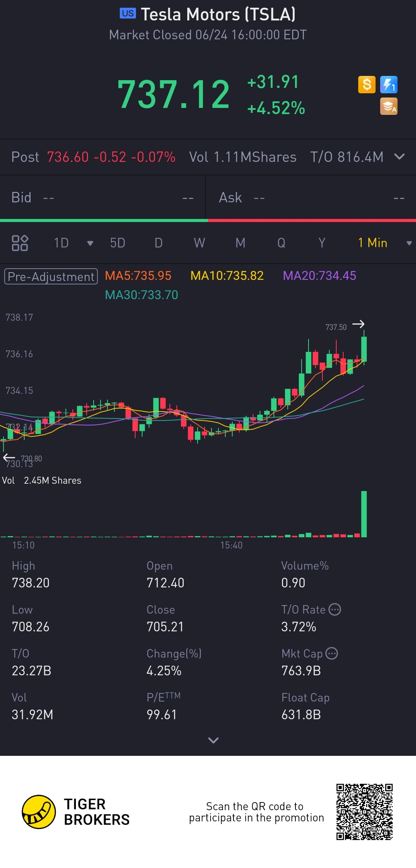Tap the tall green volume bar
416x868 pixels.
click(x=364, y=514)
